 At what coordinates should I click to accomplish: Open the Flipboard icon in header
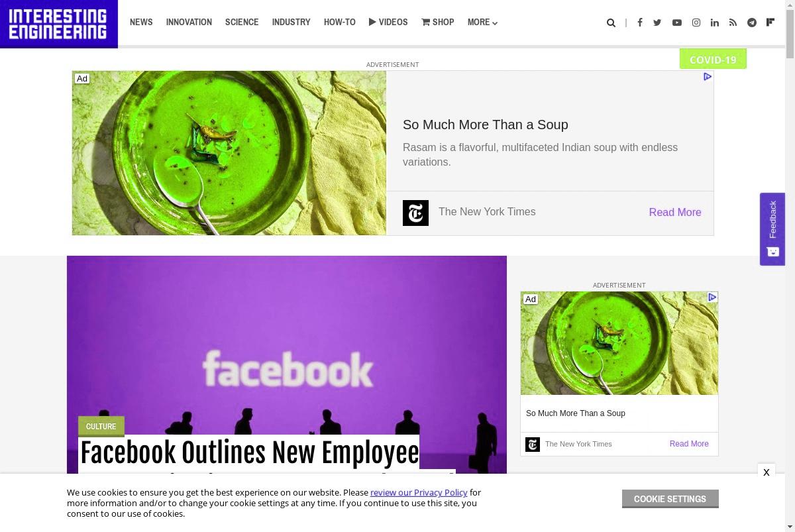[770, 23]
